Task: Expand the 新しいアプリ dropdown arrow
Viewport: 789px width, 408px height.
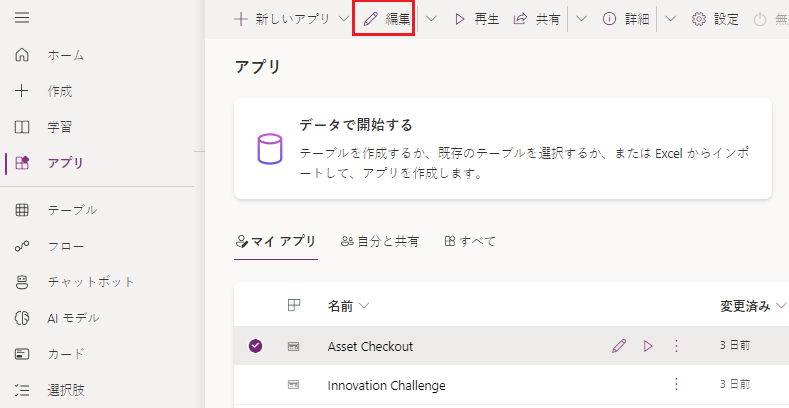Action: [344, 19]
